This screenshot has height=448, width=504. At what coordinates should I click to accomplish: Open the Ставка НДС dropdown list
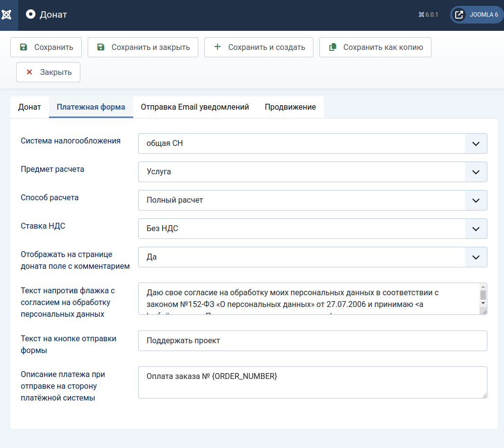312,229
